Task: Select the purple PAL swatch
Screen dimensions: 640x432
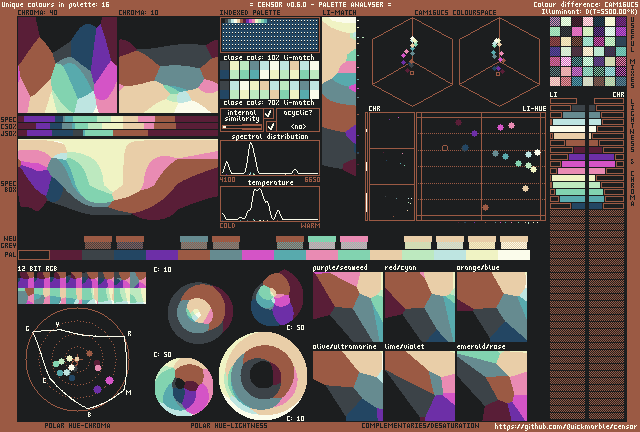Action: coord(162,255)
